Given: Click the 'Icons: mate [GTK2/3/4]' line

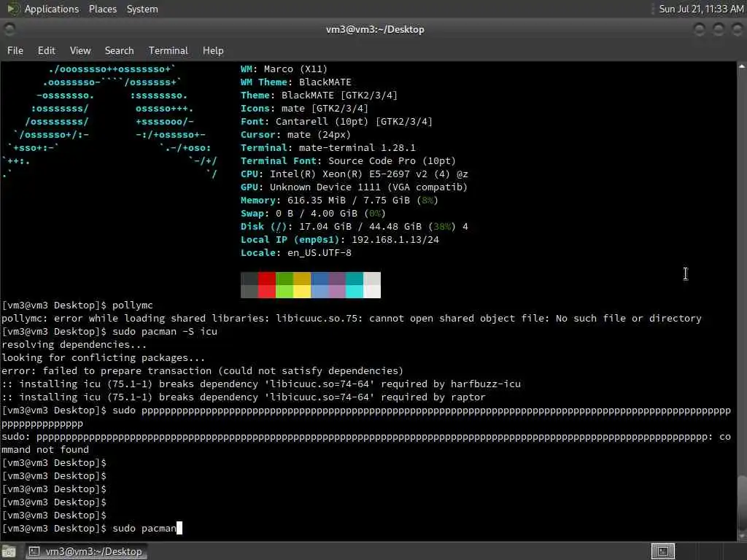Looking at the screenshot, I should point(304,108).
